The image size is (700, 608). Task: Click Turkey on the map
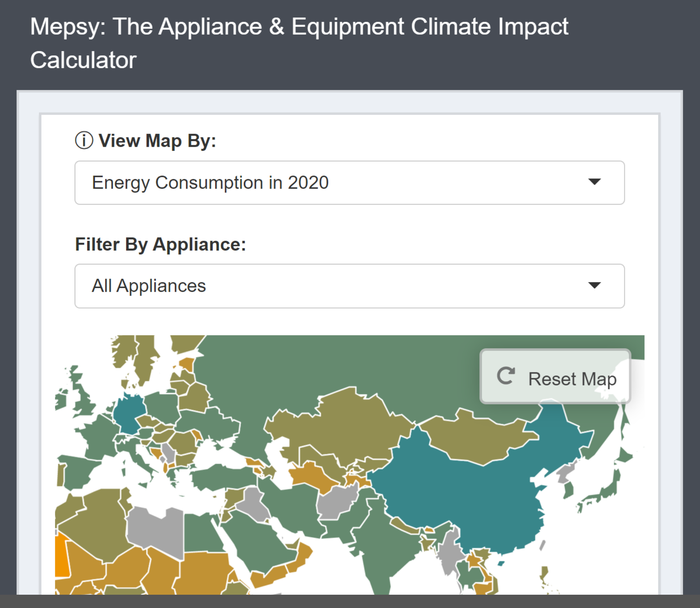(x=224, y=478)
